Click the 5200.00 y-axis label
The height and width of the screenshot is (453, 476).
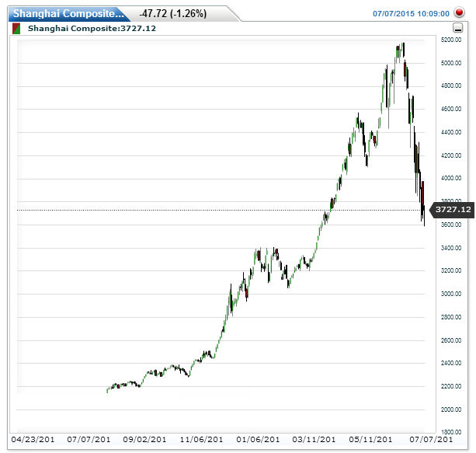click(451, 40)
